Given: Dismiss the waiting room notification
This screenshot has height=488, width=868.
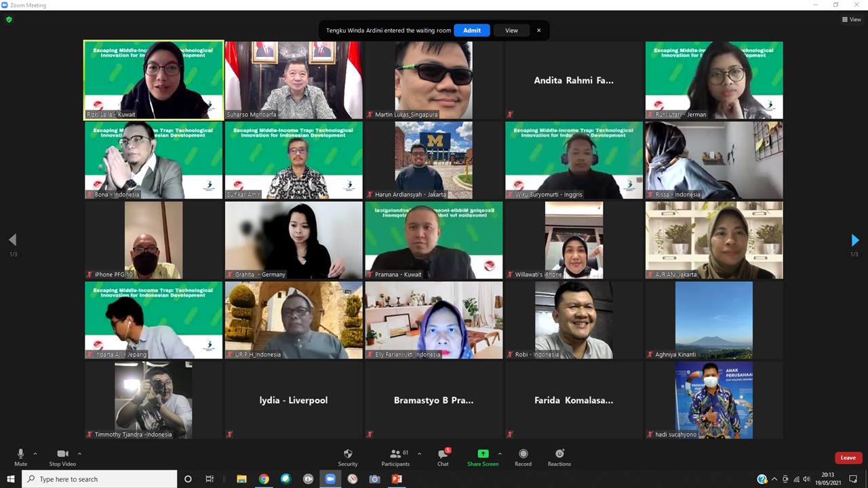Looking at the screenshot, I should [539, 30].
